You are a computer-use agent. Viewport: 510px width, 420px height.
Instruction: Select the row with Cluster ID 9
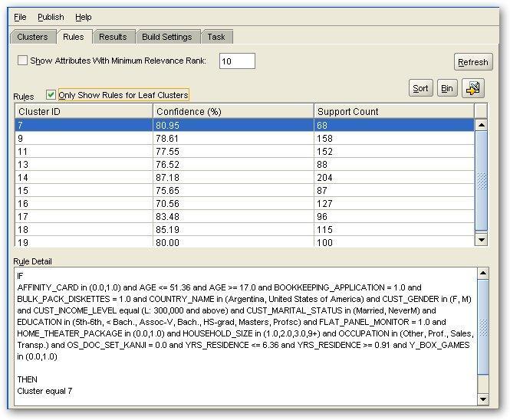pyautogui.click(x=245, y=138)
